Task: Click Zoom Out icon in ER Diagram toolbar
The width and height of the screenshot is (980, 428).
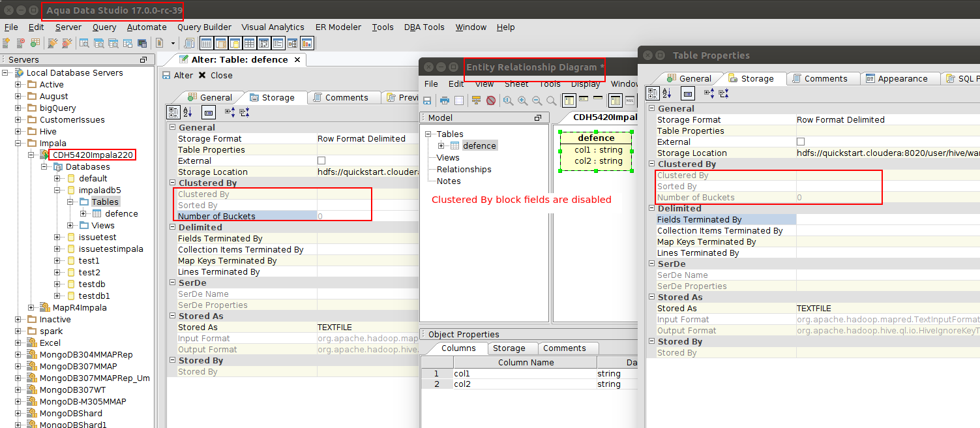Action: (x=537, y=100)
